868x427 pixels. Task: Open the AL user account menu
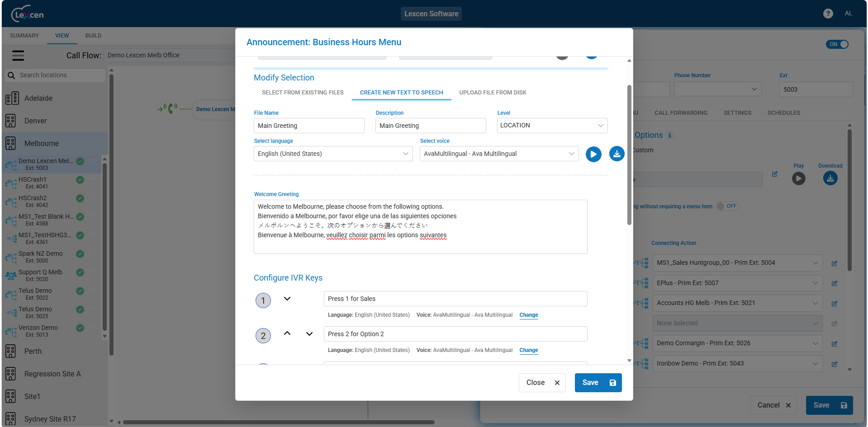pyautogui.click(x=849, y=14)
